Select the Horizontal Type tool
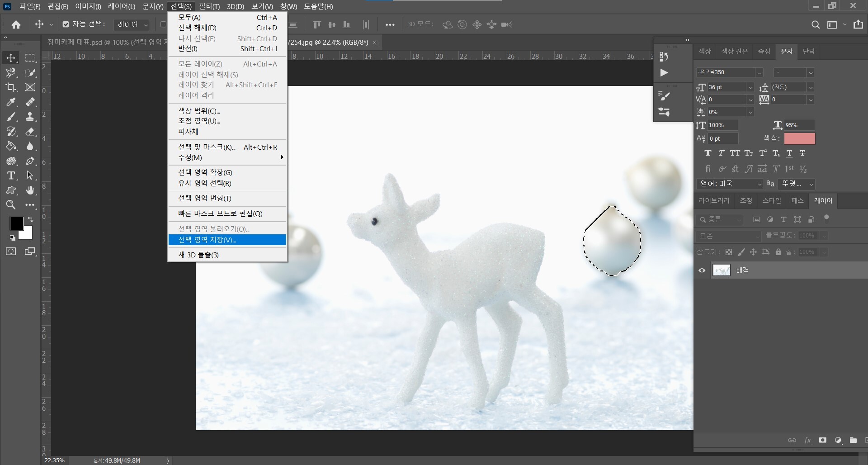Screen dimensions: 868x465 click(x=11, y=176)
